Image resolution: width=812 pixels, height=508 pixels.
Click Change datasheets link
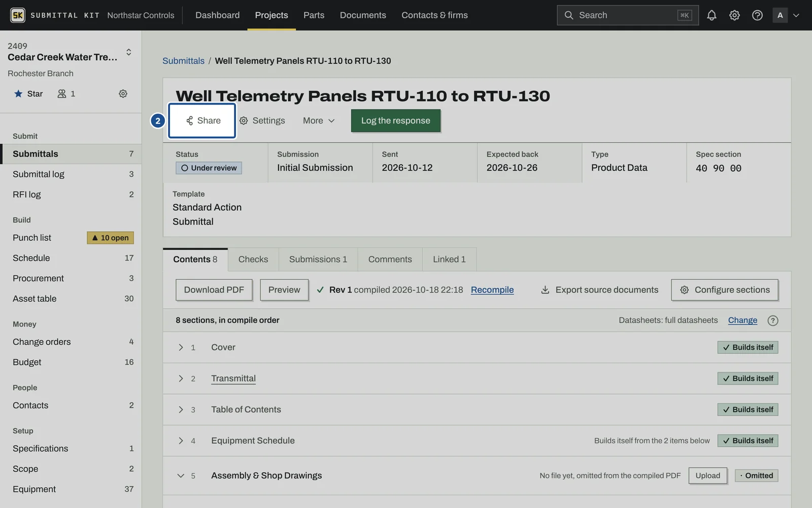pos(742,320)
